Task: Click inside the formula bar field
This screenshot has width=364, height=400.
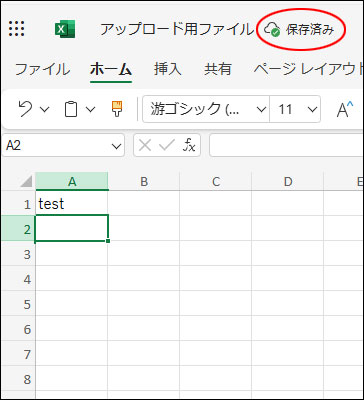Action: (x=286, y=145)
